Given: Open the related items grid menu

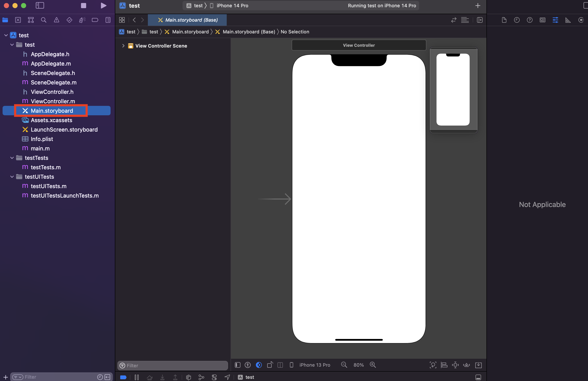Looking at the screenshot, I should [122, 20].
